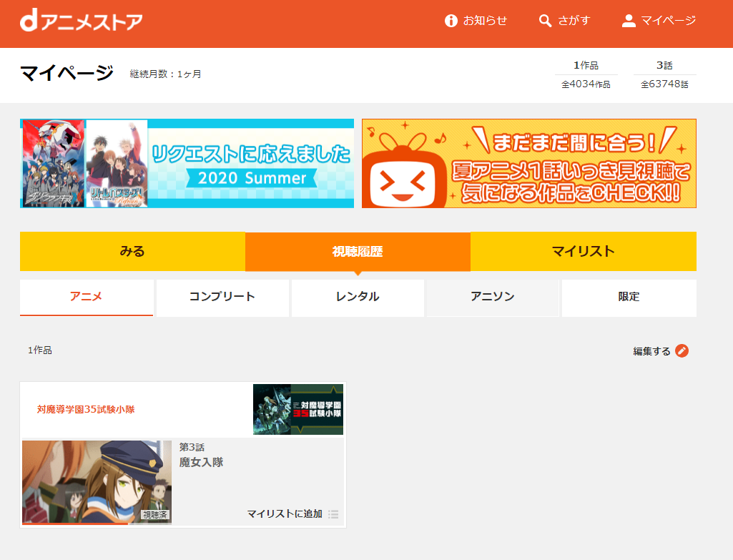Play episode 3 魔女入隊 thumbnail

point(97,482)
